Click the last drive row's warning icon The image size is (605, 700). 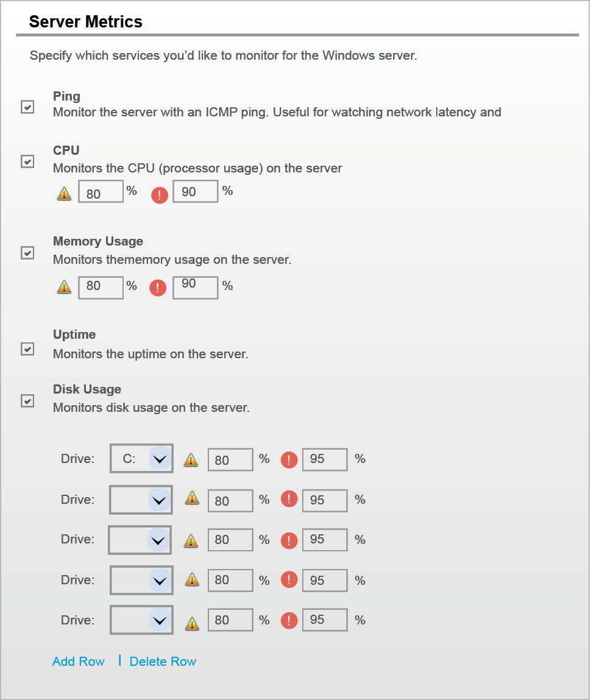191,623
